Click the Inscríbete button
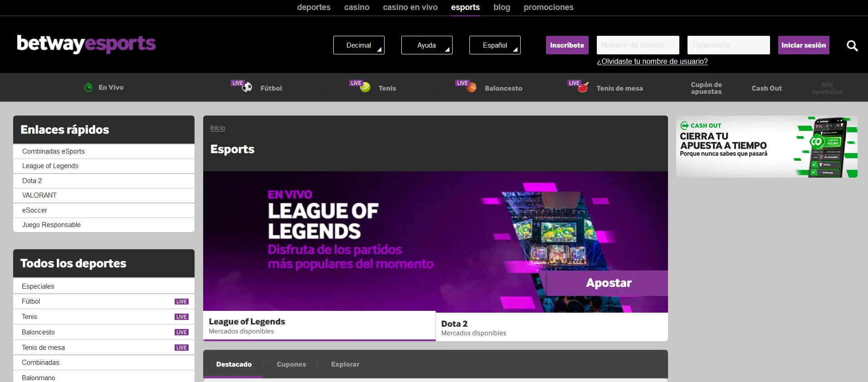The image size is (868, 382). [x=567, y=45]
